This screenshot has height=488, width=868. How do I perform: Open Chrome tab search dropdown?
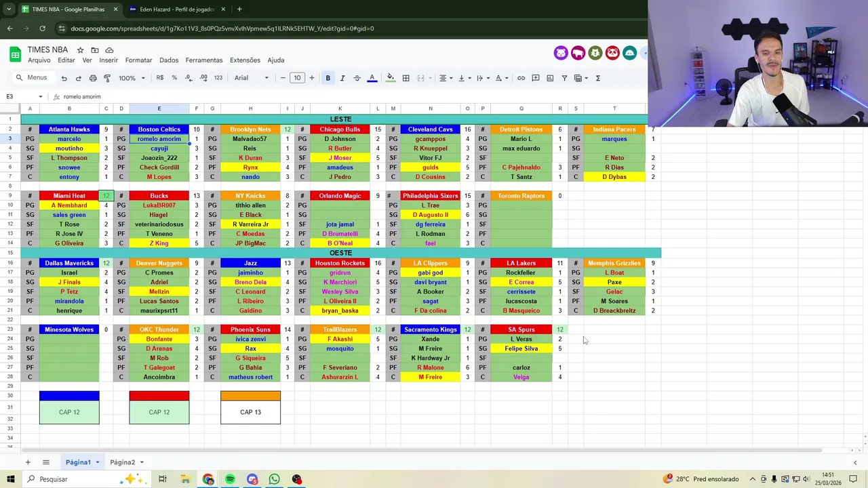(x=9, y=9)
